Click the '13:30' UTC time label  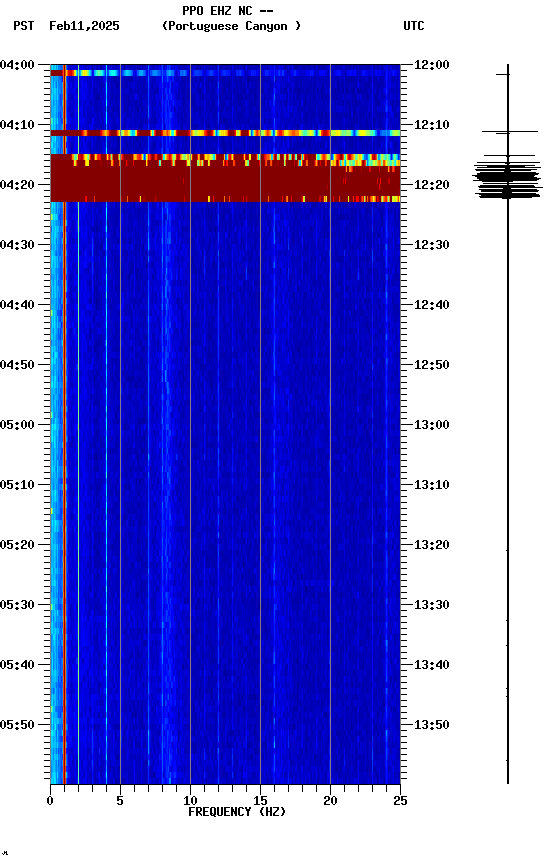pyautogui.click(x=432, y=606)
